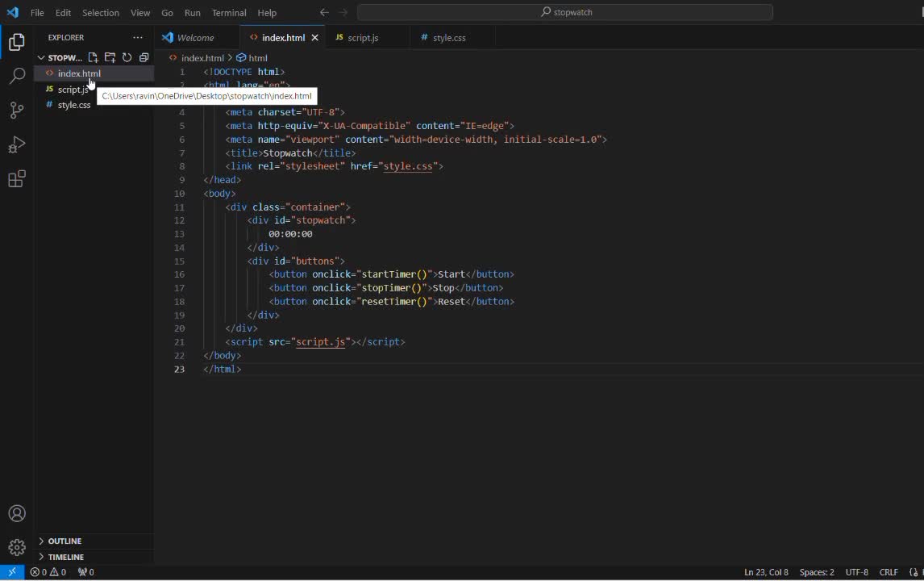Click the stopwatch search box in title bar

565,12
